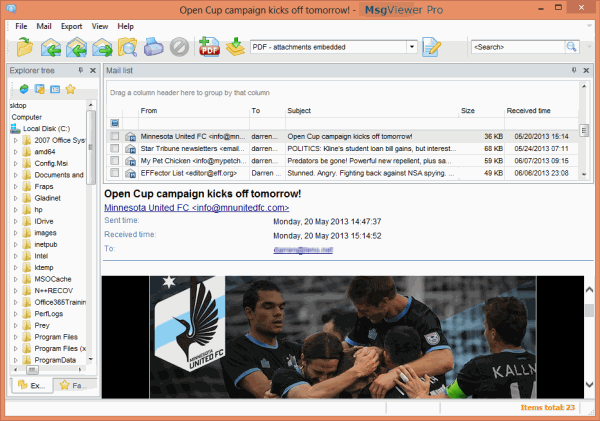Viewport: 600px width, 421px height.
Task: Switch to the Favorites tab at bottom
Action: (73, 385)
